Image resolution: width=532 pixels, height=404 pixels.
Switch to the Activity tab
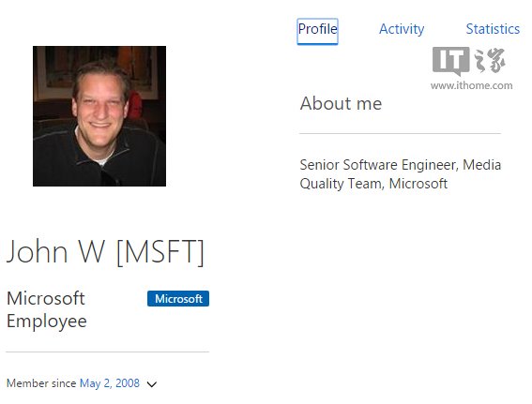(402, 29)
